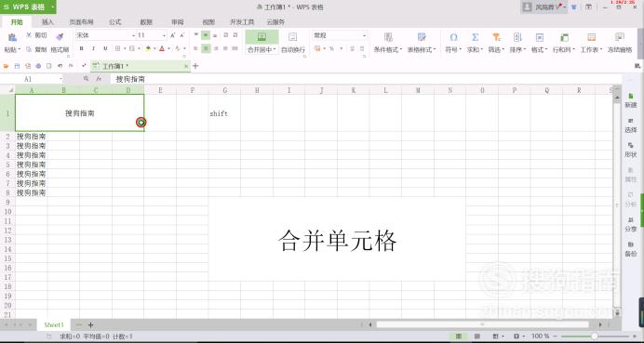Add a new sheet next to Sheet1
The image size is (644, 343).
point(91,325)
